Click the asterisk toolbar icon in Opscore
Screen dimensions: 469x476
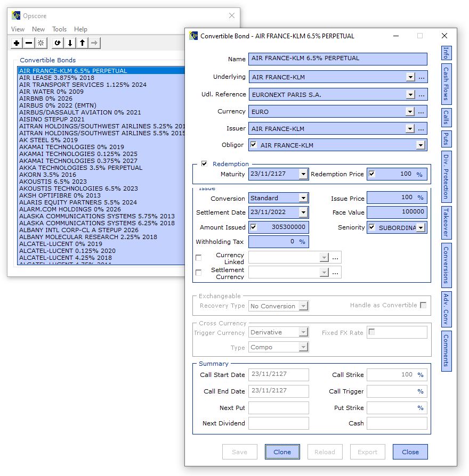[x=41, y=43]
